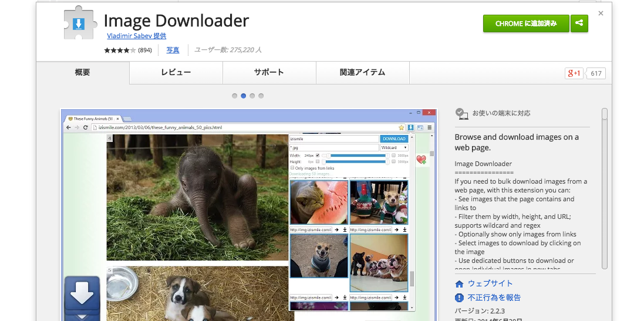Click the preview browser address bar
644x321 pixels.
248,128
